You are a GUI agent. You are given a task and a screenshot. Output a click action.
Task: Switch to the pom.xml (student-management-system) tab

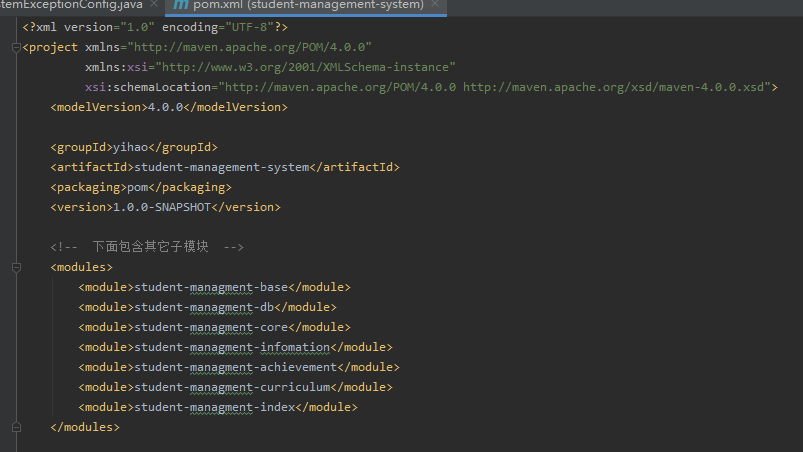(x=308, y=5)
